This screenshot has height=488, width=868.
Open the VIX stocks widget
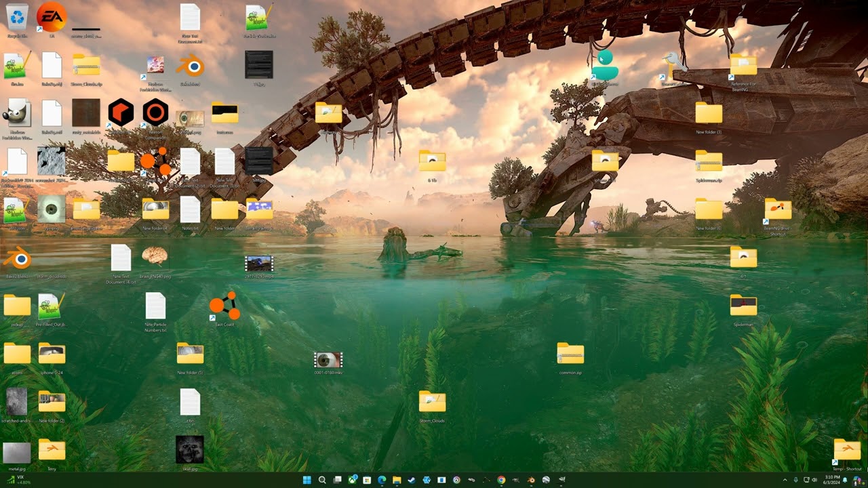coord(18,480)
